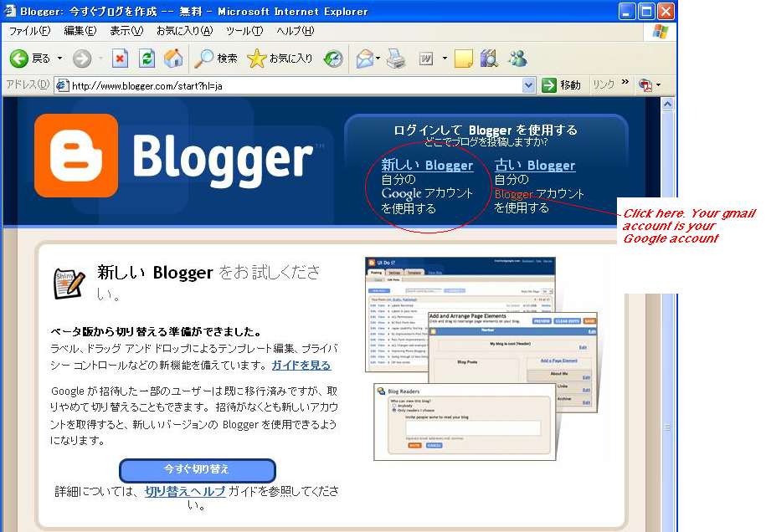Open Favorites using the star icon

[x=256, y=59]
